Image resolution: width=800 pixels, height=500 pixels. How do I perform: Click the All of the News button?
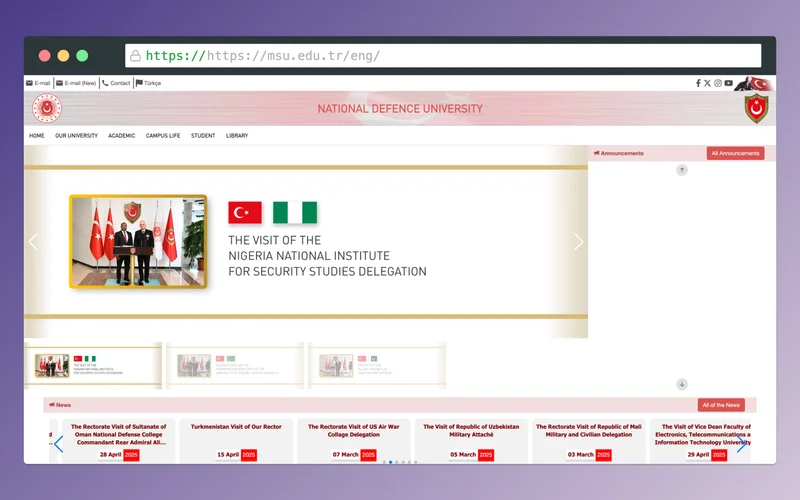click(x=720, y=405)
